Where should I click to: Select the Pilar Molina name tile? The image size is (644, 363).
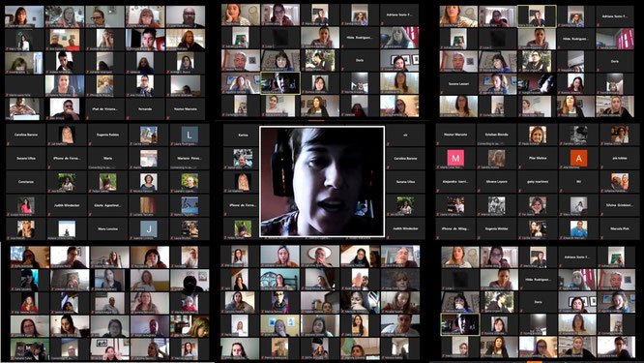pyautogui.click(x=538, y=159)
